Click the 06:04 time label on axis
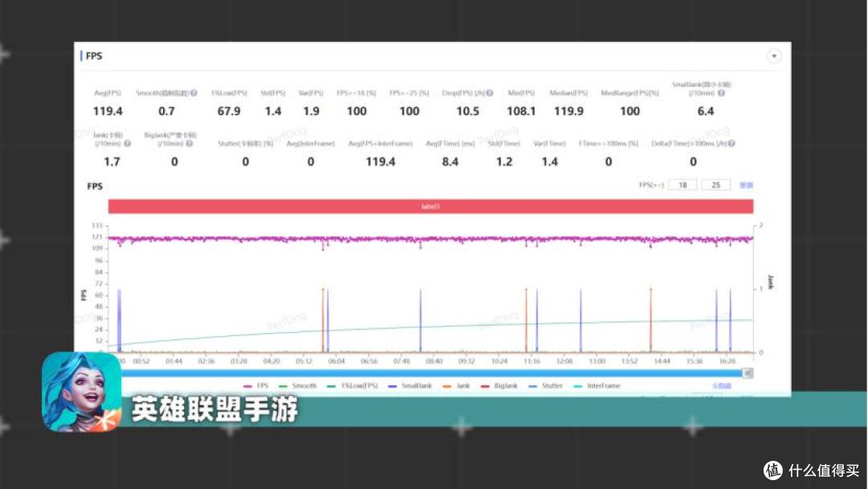Viewport: 868px width, 489px height. point(337,361)
